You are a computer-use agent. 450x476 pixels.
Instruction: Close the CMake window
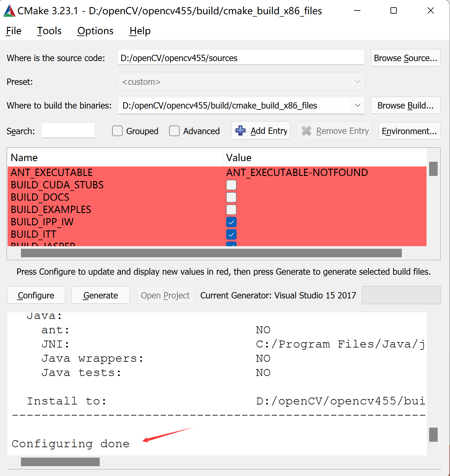431,11
